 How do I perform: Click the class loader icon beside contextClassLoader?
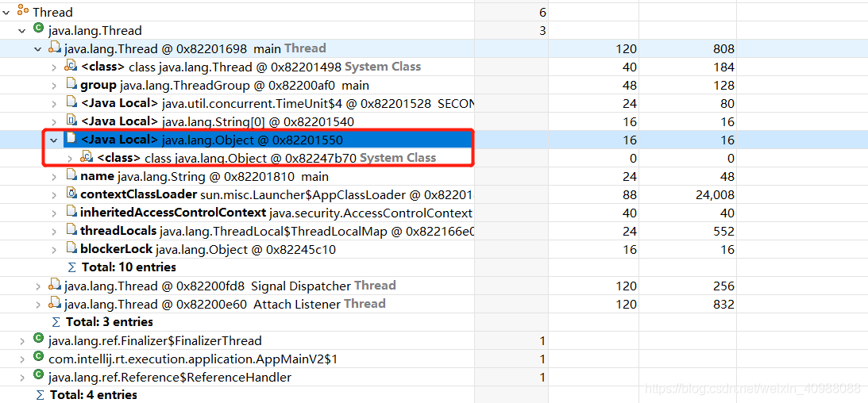point(71,194)
